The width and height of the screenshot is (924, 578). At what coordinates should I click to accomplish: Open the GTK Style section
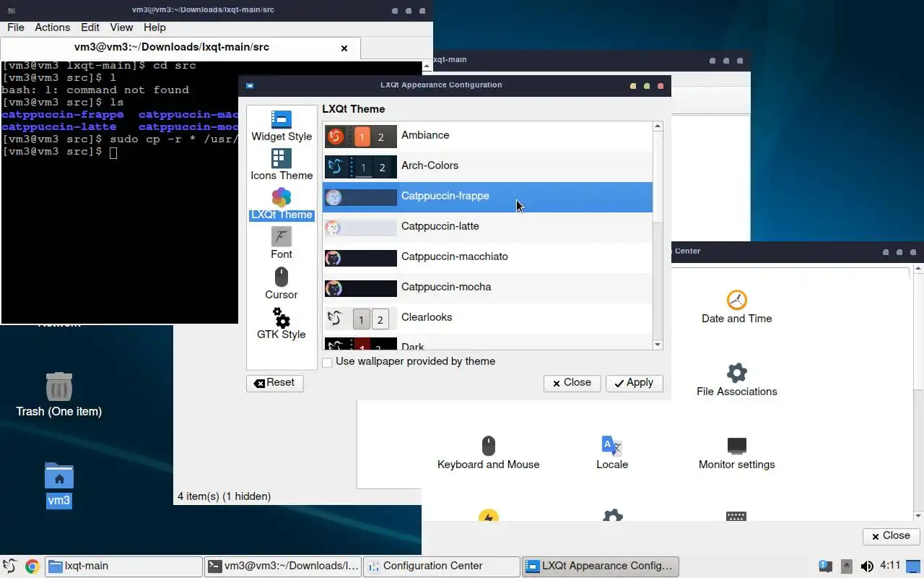(282, 324)
